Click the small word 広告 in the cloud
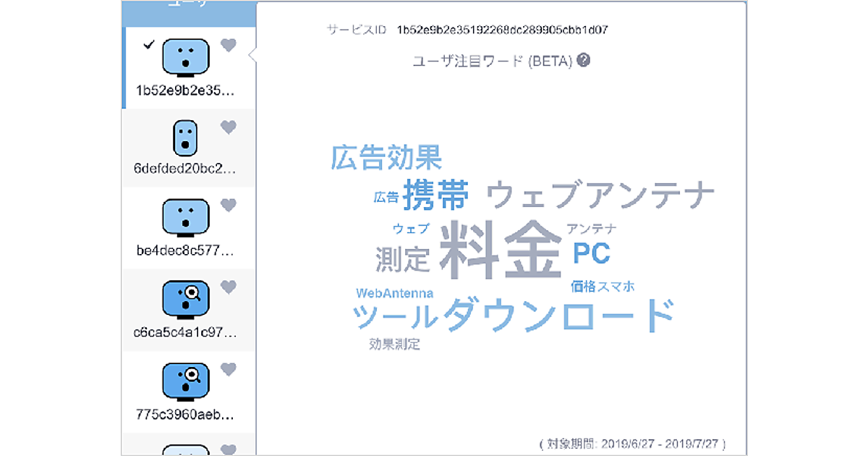Image resolution: width=868 pixels, height=456 pixels. coord(386,197)
